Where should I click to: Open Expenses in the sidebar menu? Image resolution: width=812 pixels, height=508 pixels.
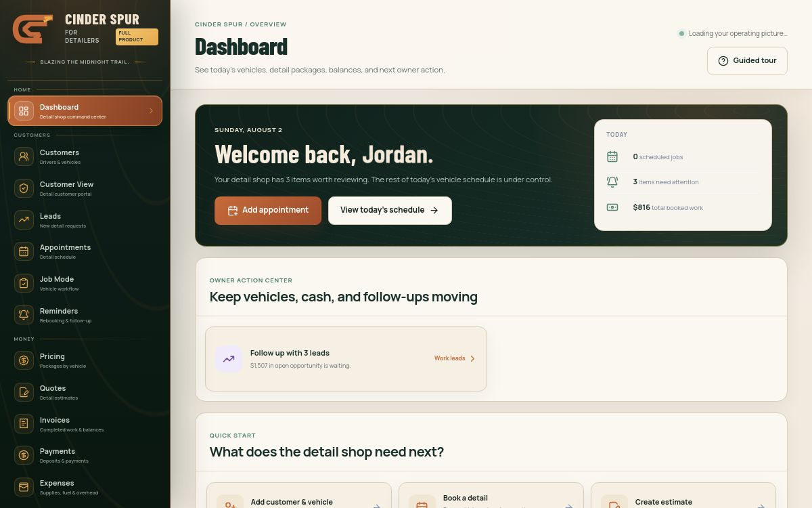point(85,487)
